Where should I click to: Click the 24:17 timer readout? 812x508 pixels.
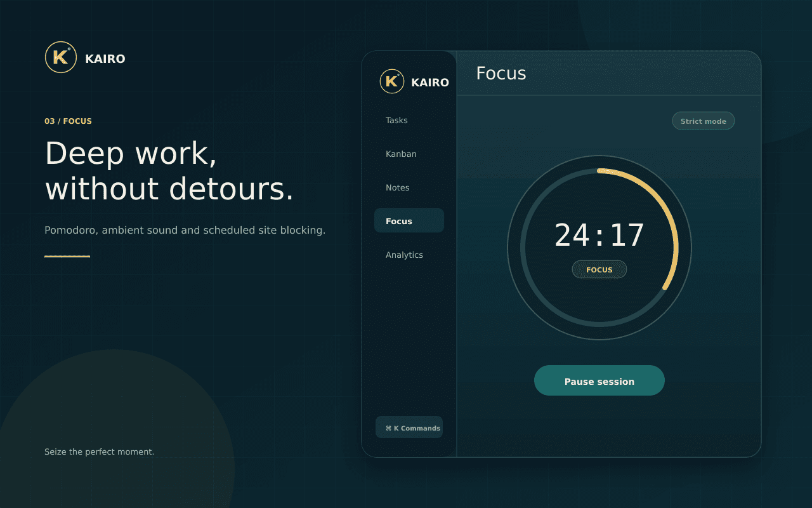[x=599, y=235]
